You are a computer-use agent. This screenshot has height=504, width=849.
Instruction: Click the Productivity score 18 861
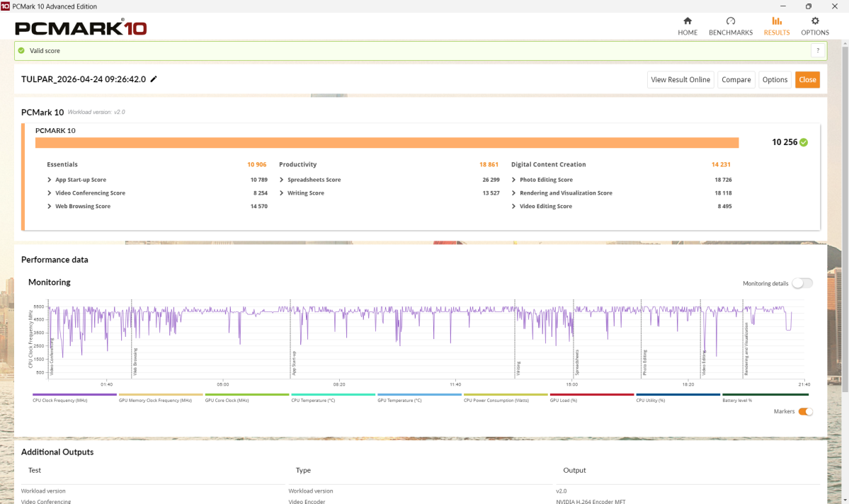tap(489, 164)
